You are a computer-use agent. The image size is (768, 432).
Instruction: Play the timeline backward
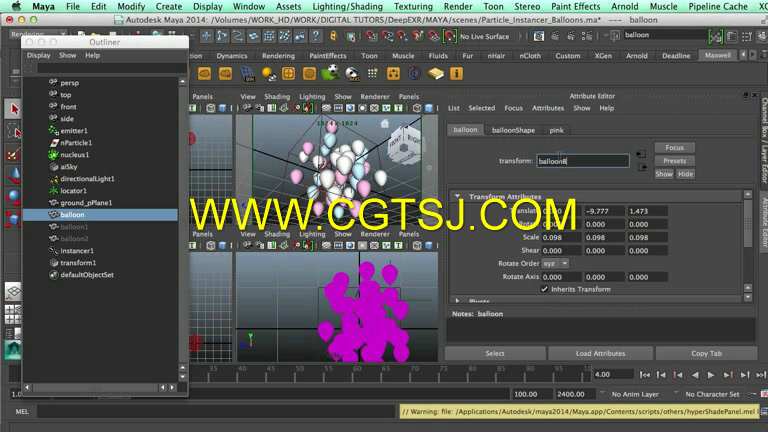point(695,375)
